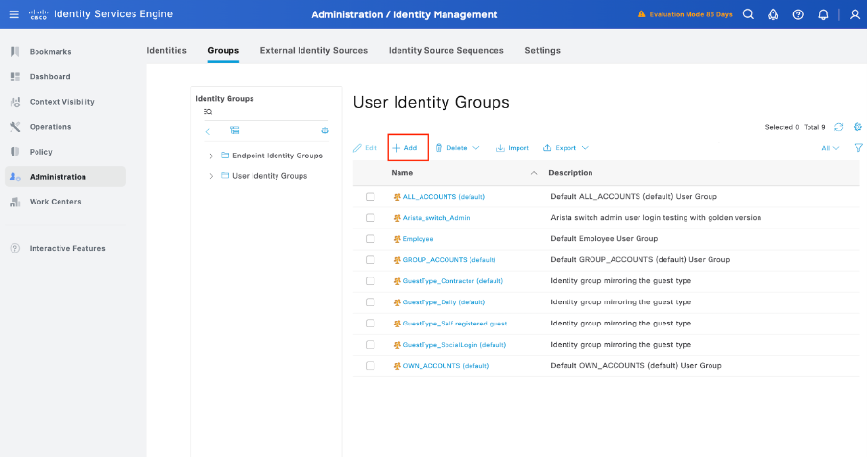The width and height of the screenshot is (868, 457).
Task: Click the Name column header
Action: click(x=402, y=173)
